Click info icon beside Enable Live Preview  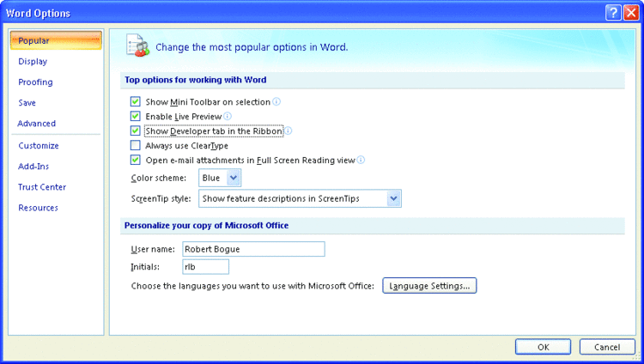point(228,116)
